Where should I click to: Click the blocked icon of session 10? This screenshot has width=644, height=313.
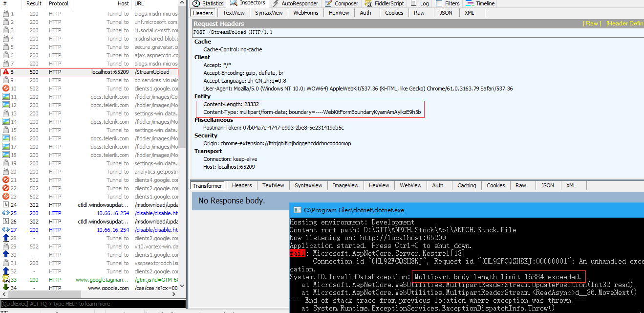[x=6, y=89]
